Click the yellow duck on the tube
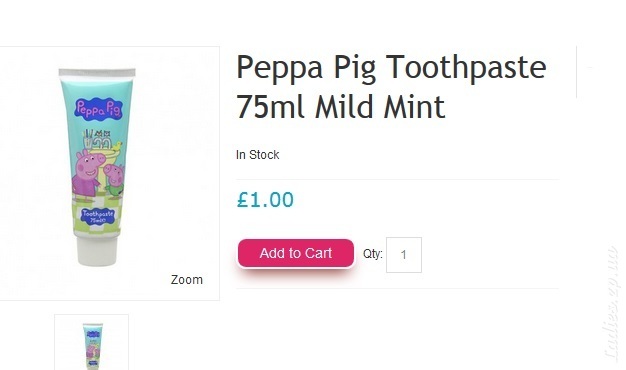Screen dimensions: 626x370 (117, 146)
